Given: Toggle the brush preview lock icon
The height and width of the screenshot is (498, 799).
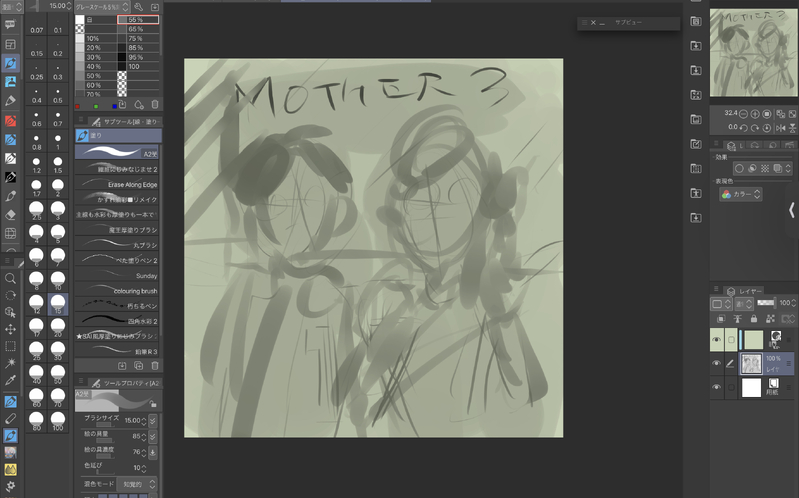Looking at the screenshot, I should coord(153,404).
